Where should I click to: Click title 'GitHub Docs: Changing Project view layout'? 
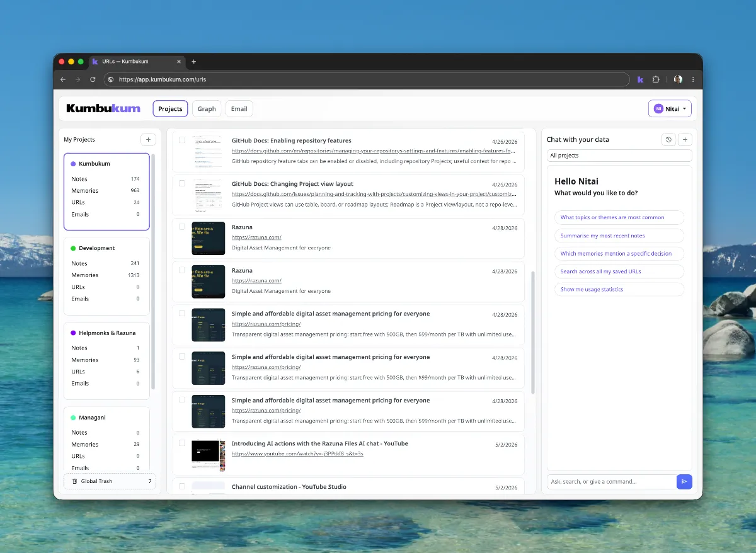pyautogui.click(x=292, y=184)
